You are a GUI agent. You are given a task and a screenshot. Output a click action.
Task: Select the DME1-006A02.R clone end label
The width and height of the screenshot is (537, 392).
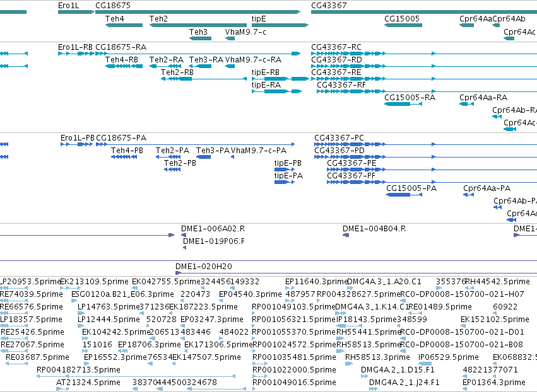(213, 229)
